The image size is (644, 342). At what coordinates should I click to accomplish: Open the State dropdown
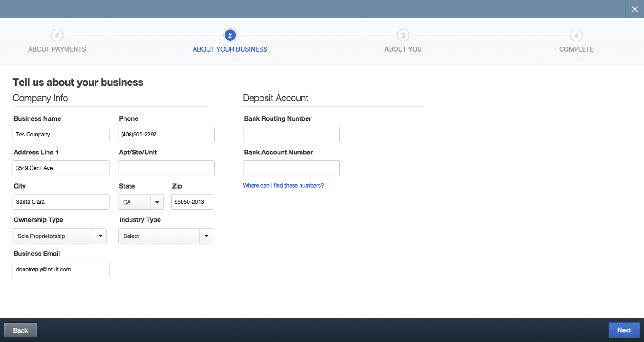pyautogui.click(x=141, y=202)
